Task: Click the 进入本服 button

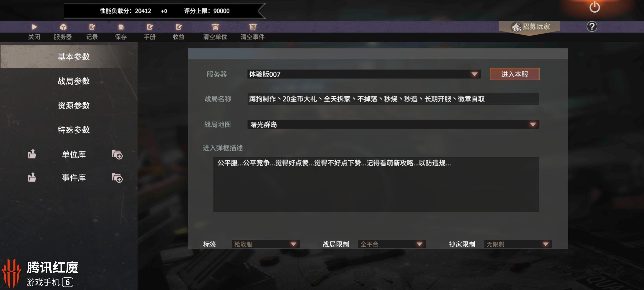Action: 515,74
